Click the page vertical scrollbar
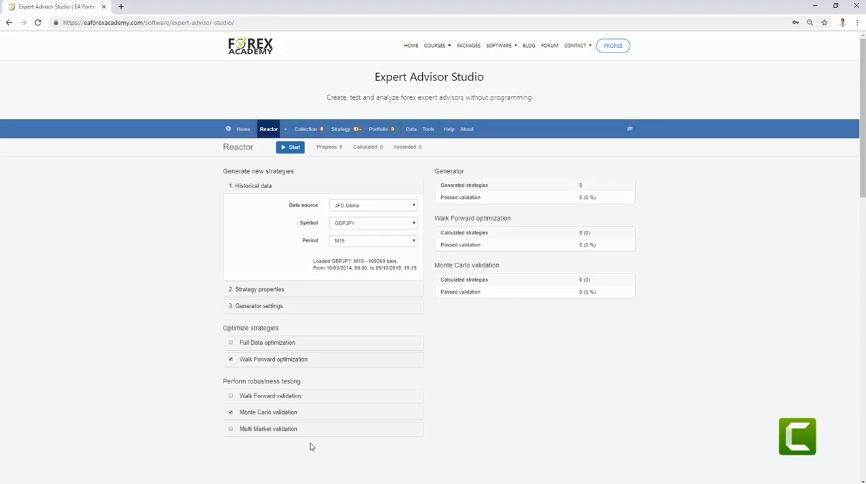This screenshot has height=484, width=866. 862,116
